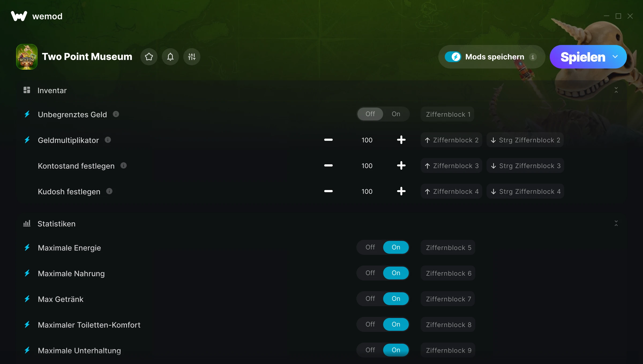Click the Ziffernblock 1 hotkey button
Image resolution: width=643 pixels, height=364 pixels.
tap(447, 114)
